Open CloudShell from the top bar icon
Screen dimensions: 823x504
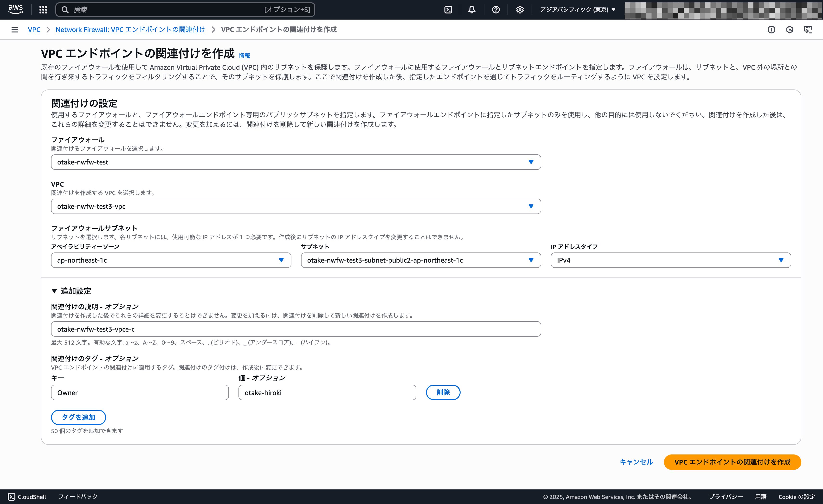[448, 10]
